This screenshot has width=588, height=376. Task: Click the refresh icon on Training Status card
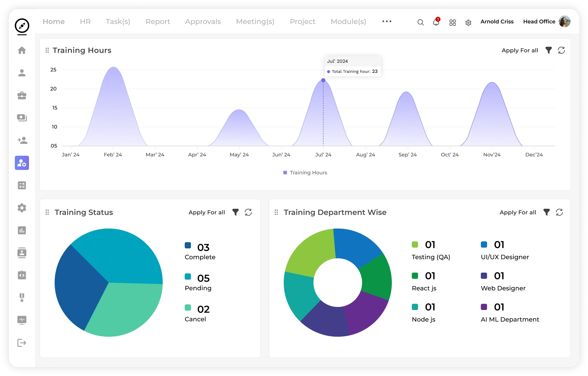pos(248,212)
